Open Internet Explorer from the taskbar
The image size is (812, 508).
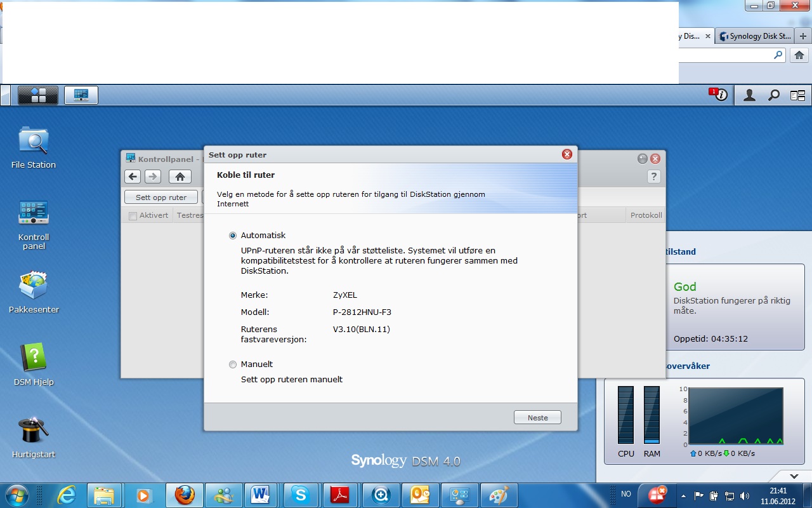[x=67, y=495]
